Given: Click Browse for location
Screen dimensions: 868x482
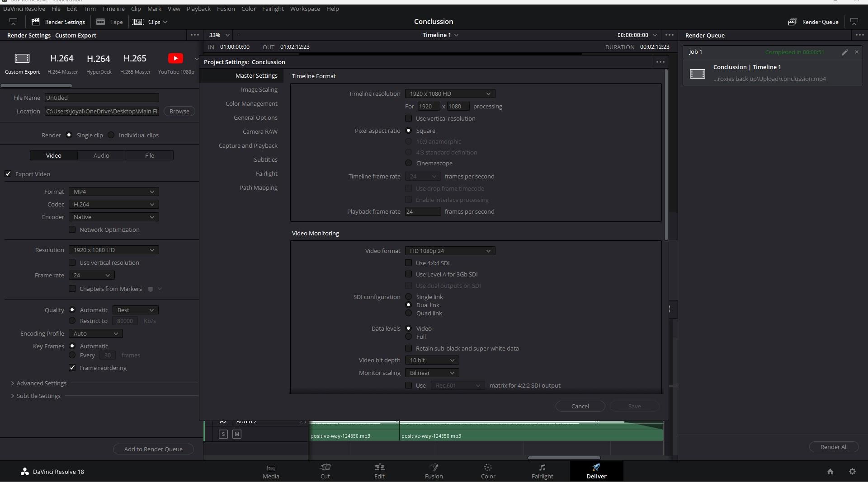Looking at the screenshot, I should (x=179, y=111).
